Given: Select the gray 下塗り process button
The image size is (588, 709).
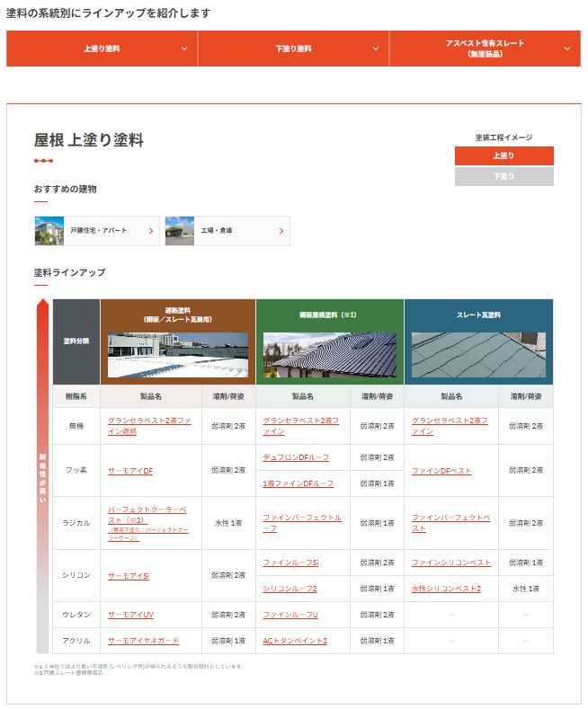Looking at the screenshot, I should pos(503,177).
